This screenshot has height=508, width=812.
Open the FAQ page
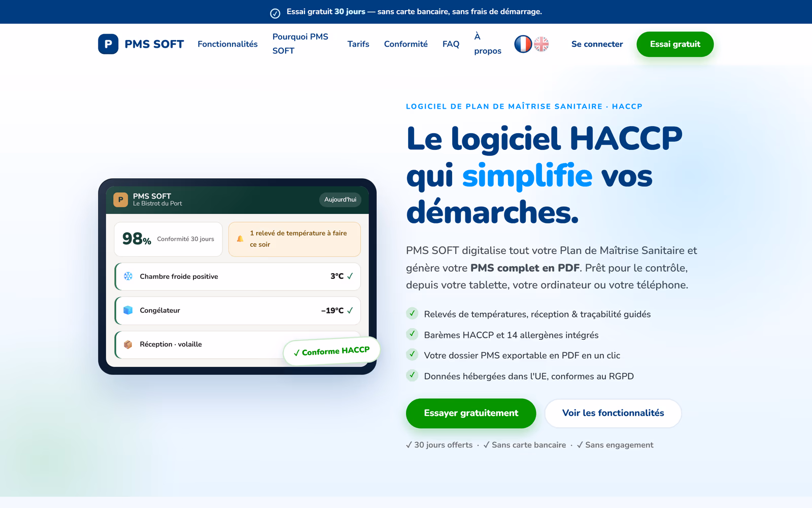[451, 44]
